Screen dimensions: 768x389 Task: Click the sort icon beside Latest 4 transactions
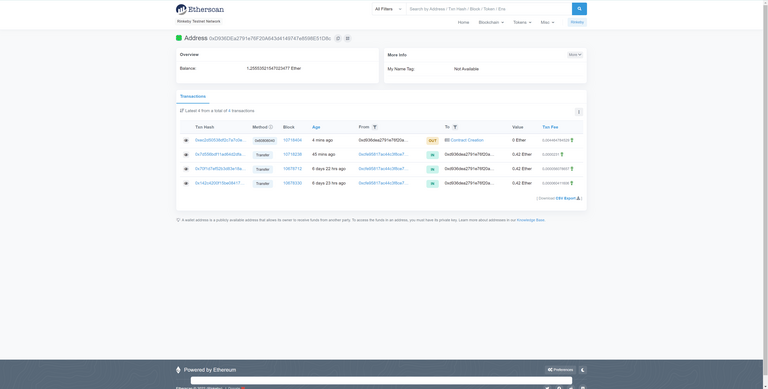pyautogui.click(x=182, y=111)
